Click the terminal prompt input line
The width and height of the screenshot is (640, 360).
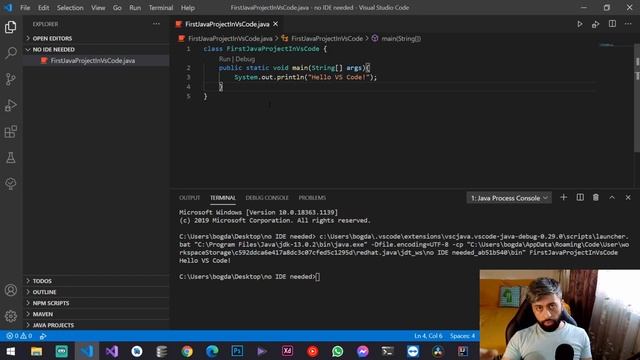pos(249,277)
